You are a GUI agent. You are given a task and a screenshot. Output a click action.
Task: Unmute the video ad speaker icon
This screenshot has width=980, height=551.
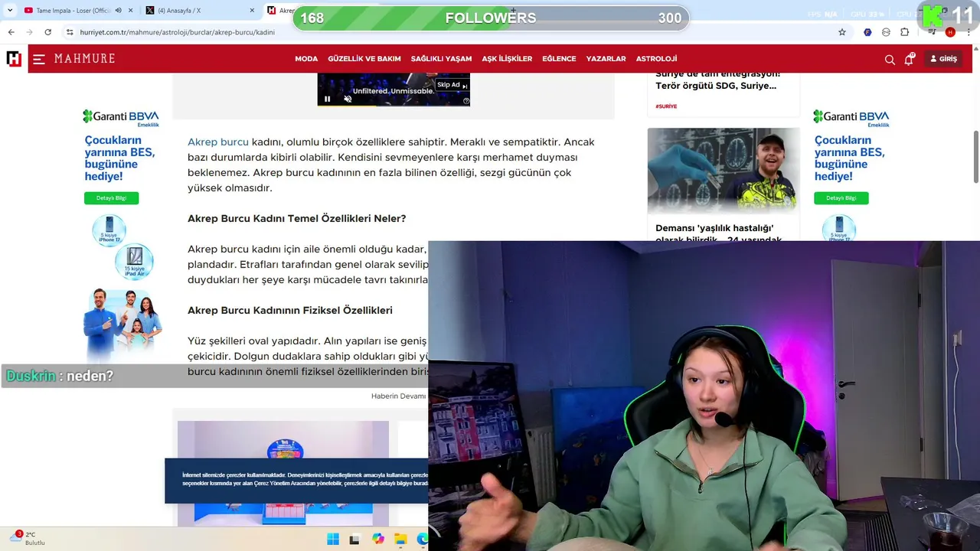tap(348, 99)
